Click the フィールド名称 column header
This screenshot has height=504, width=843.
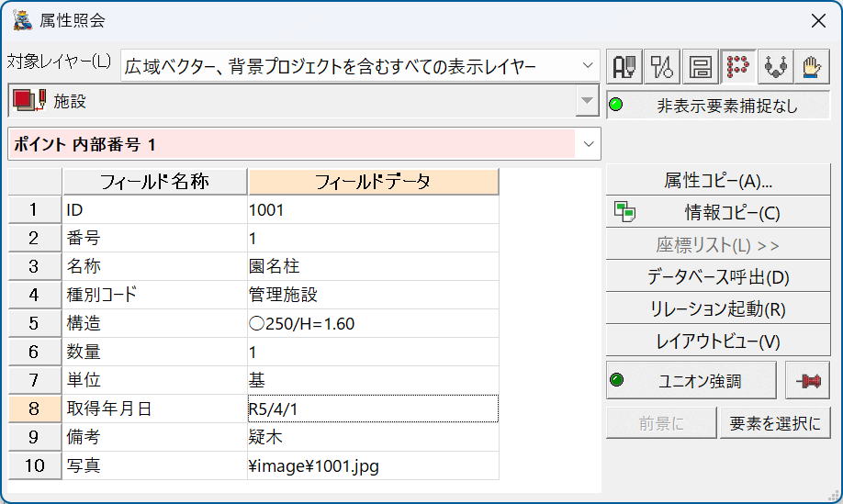(155, 182)
